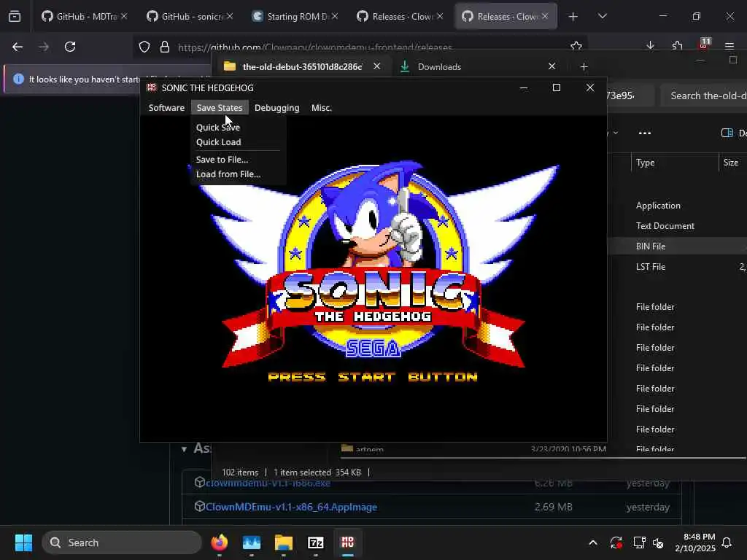Show hidden system tray icons
The image size is (747, 560).
(593, 542)
